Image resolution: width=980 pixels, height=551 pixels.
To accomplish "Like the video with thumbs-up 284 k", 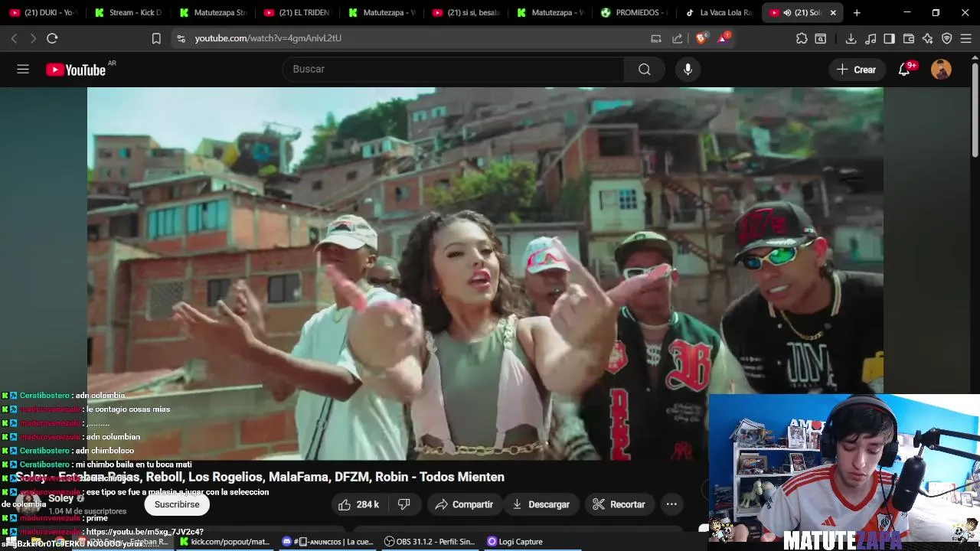I will click(359, 504).
